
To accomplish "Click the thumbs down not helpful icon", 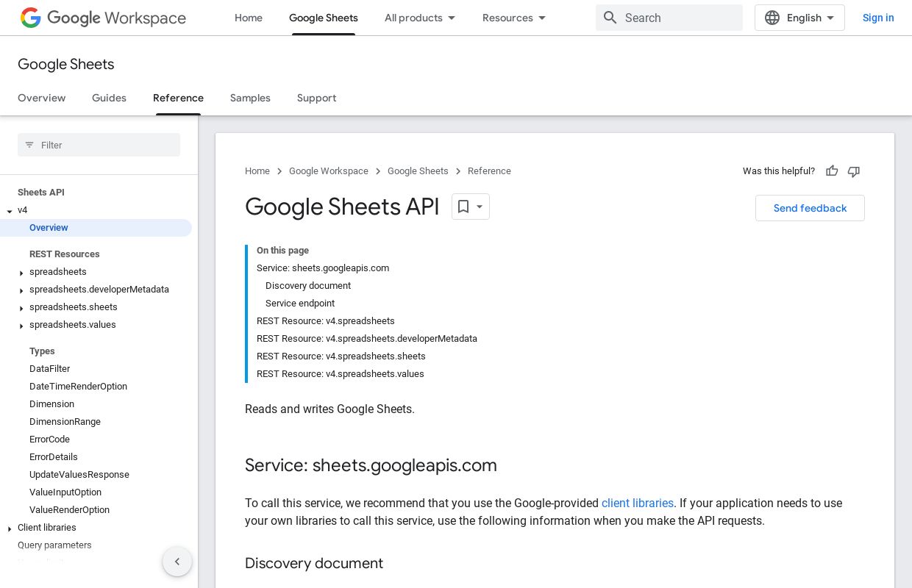I will tap(854, 171).
